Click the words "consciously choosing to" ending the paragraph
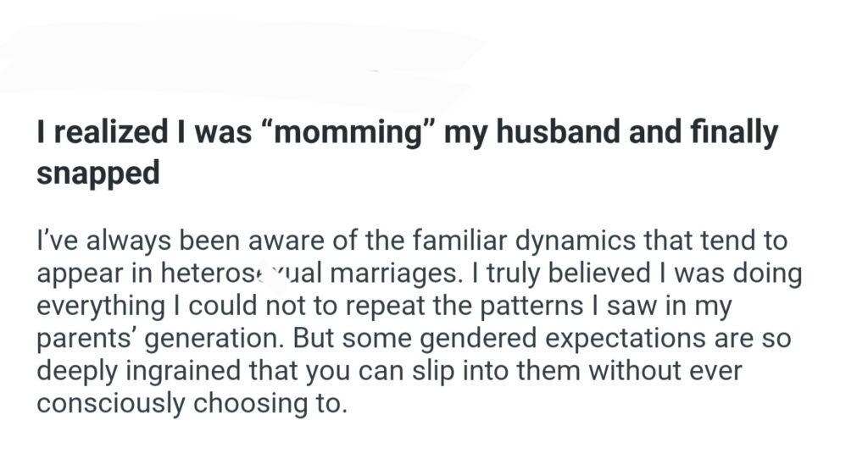The width and height of the screenshot is (868, 459). point(191,402)
